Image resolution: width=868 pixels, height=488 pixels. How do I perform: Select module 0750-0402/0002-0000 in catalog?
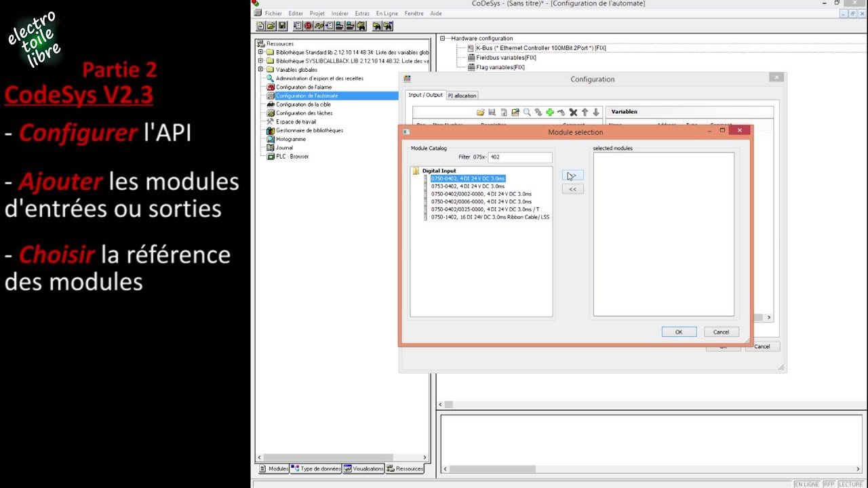pos(481,194)
